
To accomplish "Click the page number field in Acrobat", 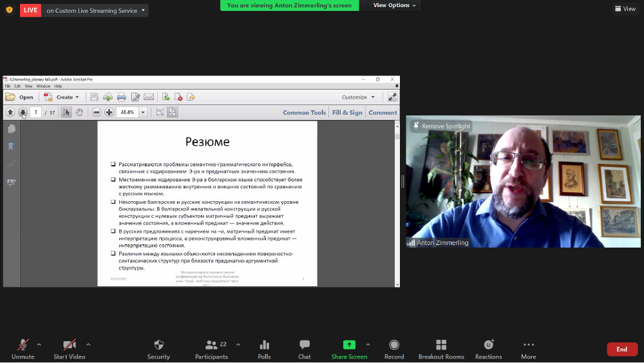I will click(x=35, y=112).
